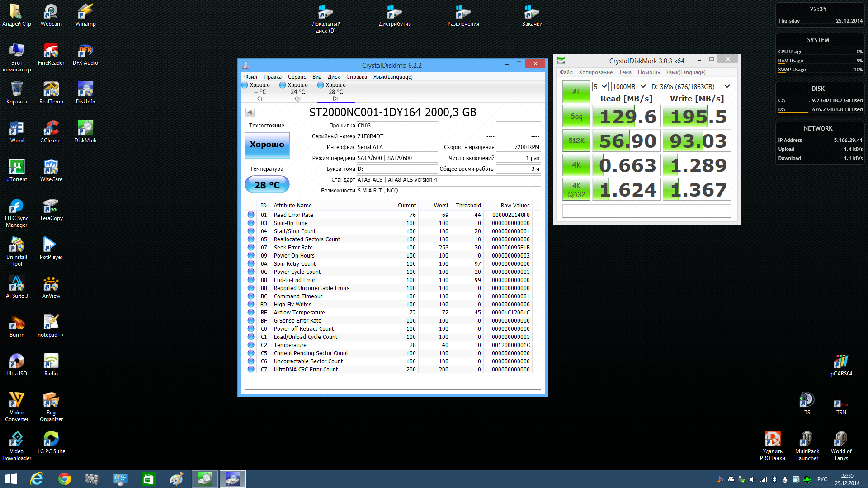Open the drive selection dropdown D: 36%
Image resolution: width=868 pixels, height=488 pixels.
point(690,87)
